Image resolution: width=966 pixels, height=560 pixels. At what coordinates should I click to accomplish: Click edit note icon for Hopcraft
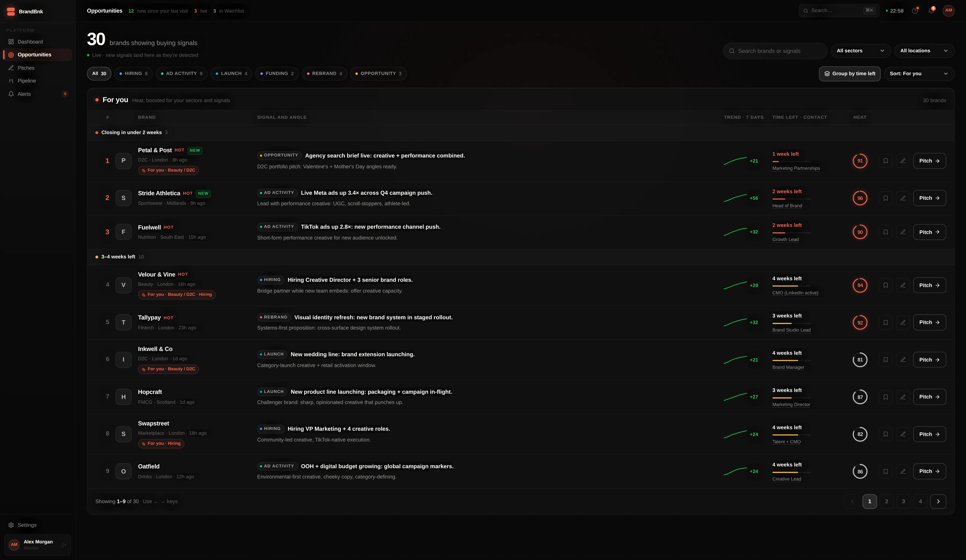903,397
